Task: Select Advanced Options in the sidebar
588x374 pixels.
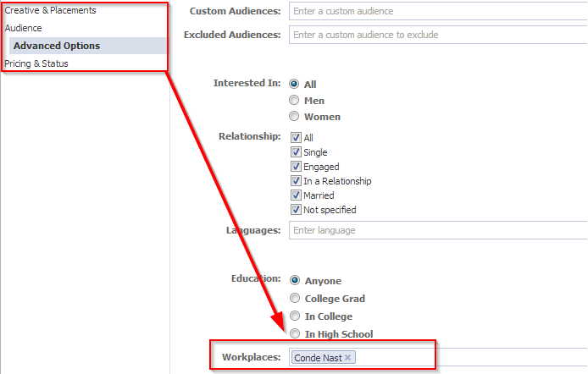Action: click(88, 46)
